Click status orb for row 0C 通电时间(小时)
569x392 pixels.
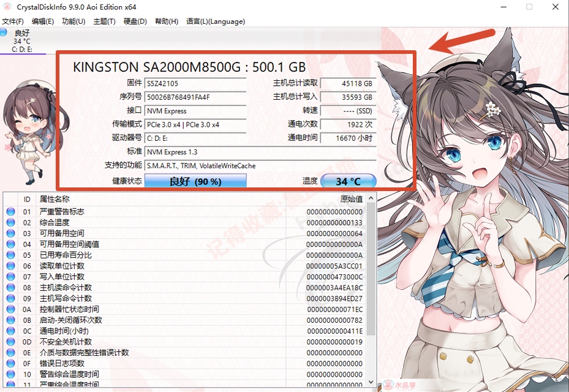tap(10, 331)
